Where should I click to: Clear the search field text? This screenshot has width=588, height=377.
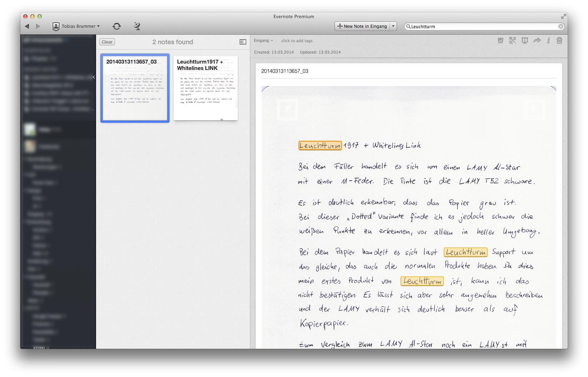click(x=561, y=26)
